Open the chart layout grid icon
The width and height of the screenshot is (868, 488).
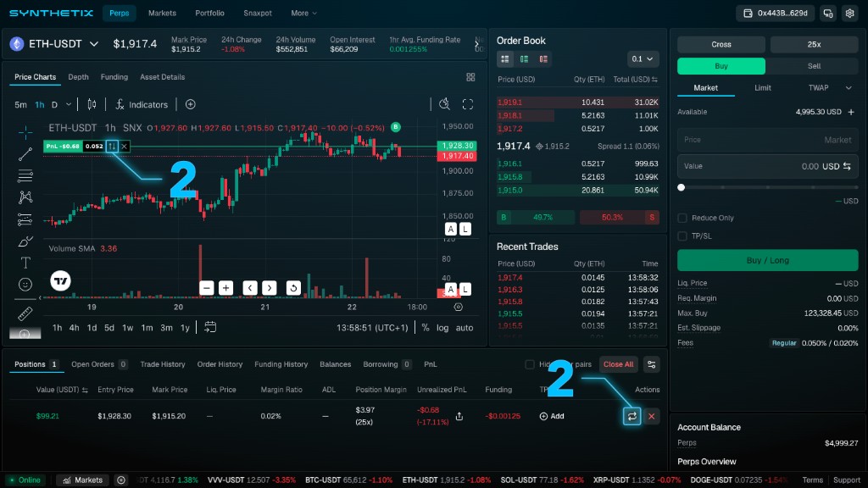[x=470, y=77]
